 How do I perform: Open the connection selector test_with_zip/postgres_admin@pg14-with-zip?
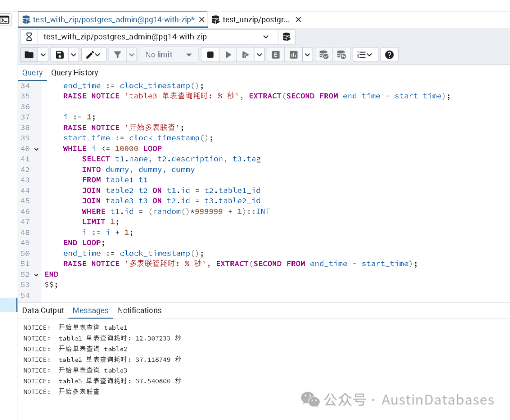click(158, 37)
